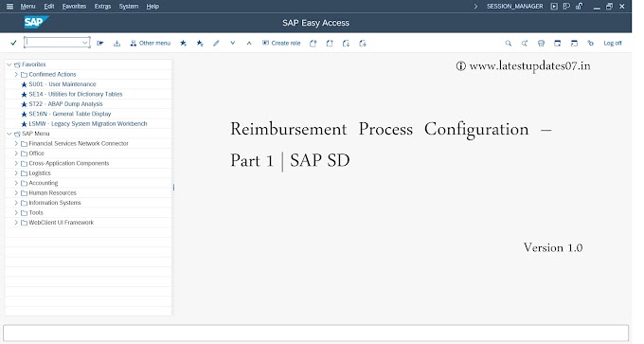
Task: Select ST22 - ABAP Dump Analysis favorite
Action: coord(65,104)
